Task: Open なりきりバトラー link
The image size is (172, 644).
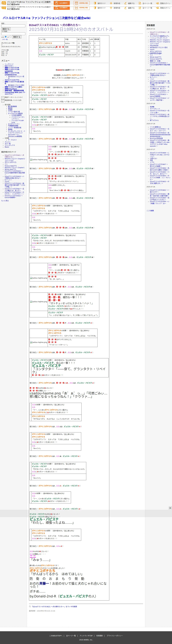Action: tap(14, 124)
